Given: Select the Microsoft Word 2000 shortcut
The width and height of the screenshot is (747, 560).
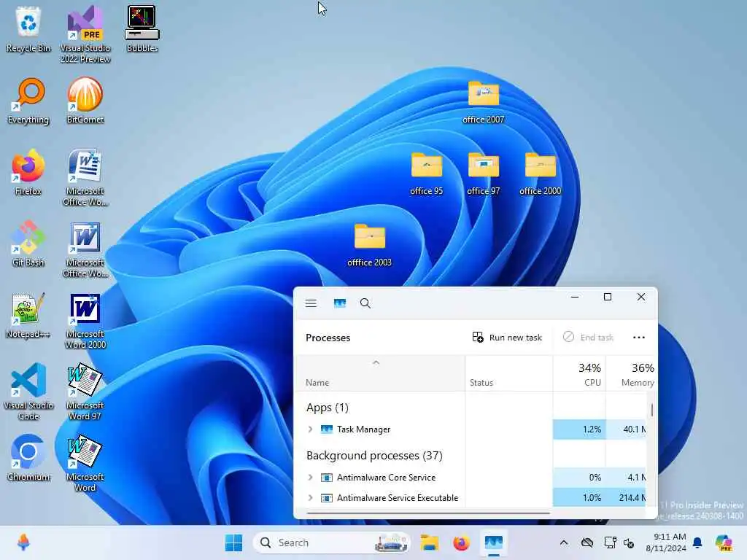Looking at the screenshot, I should 85,320.
